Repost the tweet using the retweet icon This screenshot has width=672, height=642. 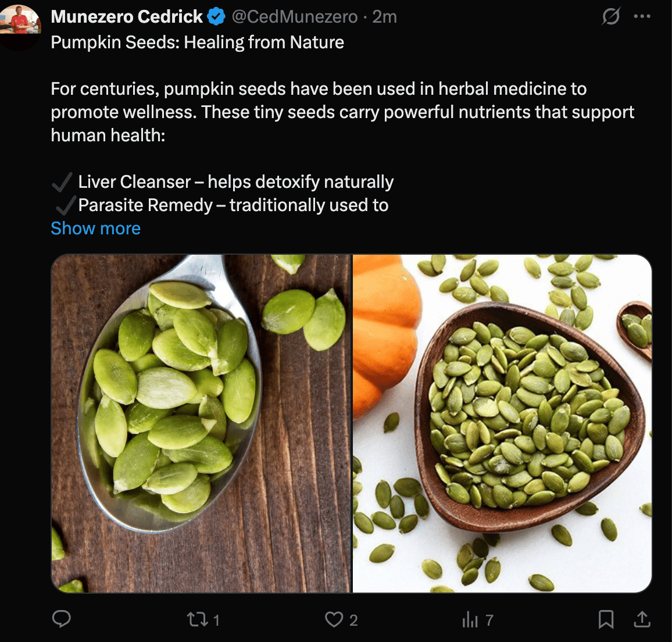[x=198, y=619]
